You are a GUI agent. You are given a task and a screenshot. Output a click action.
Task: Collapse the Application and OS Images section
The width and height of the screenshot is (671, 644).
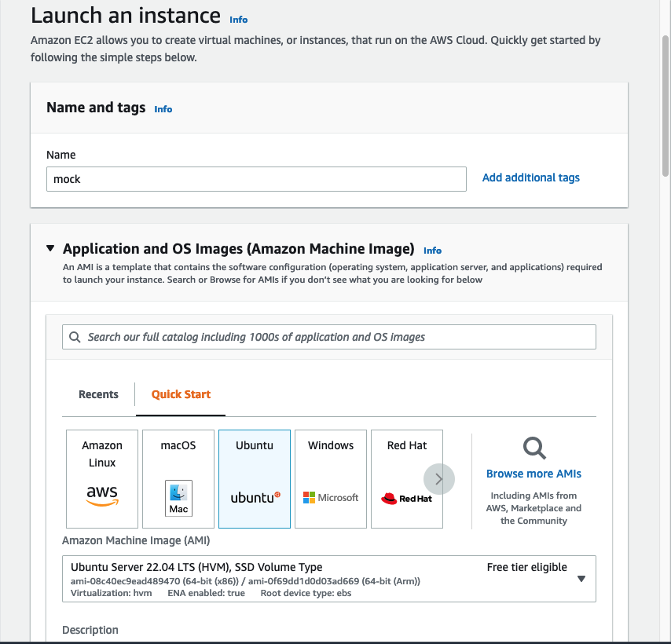(50, 248)
